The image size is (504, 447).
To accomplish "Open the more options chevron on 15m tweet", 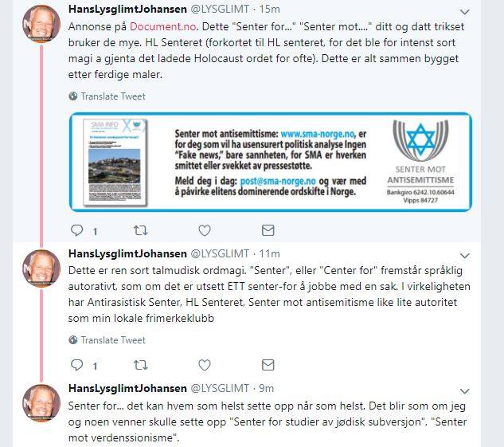I will (x=464, y=12).
